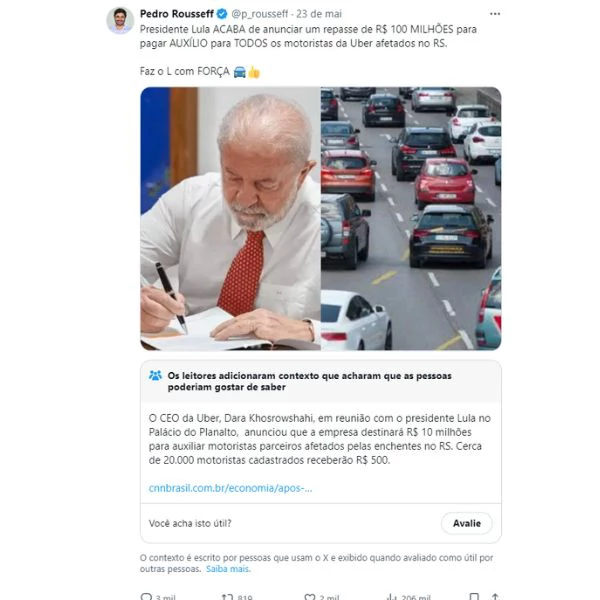Open the @p_rousseff handle link
600x600 pixels.
(x=259, y=14)
